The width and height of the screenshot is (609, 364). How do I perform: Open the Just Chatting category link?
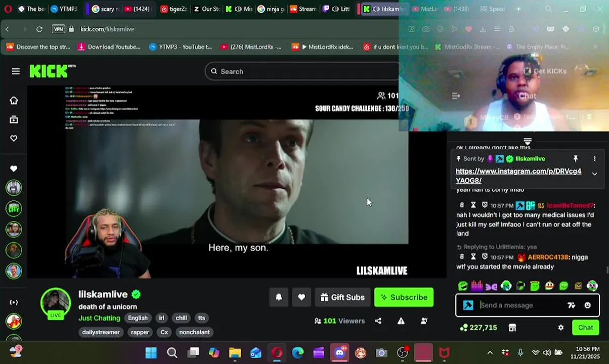point(99,318)
